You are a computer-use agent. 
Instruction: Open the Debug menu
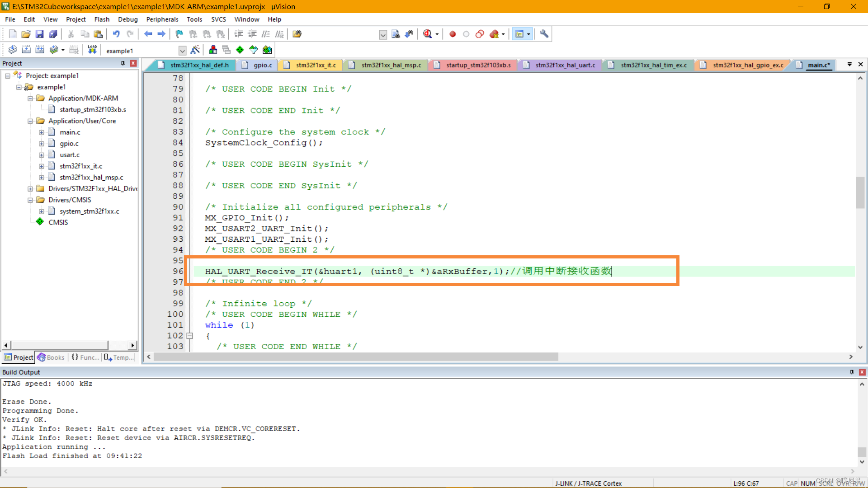coord(127,19)
